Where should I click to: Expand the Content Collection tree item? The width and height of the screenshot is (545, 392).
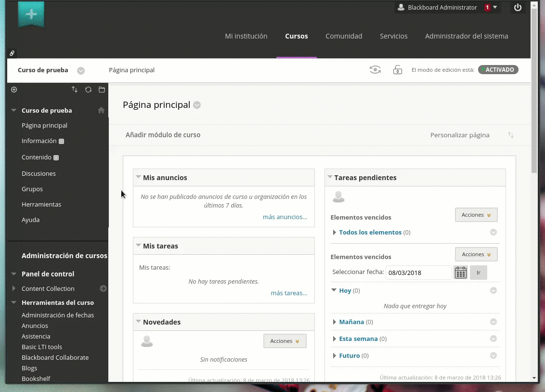pos(14,288)
